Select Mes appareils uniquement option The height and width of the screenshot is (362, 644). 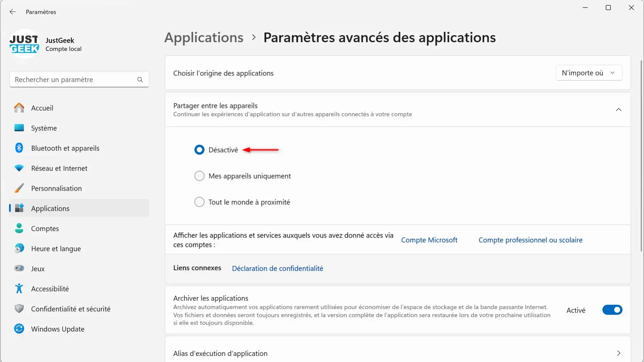199,176
